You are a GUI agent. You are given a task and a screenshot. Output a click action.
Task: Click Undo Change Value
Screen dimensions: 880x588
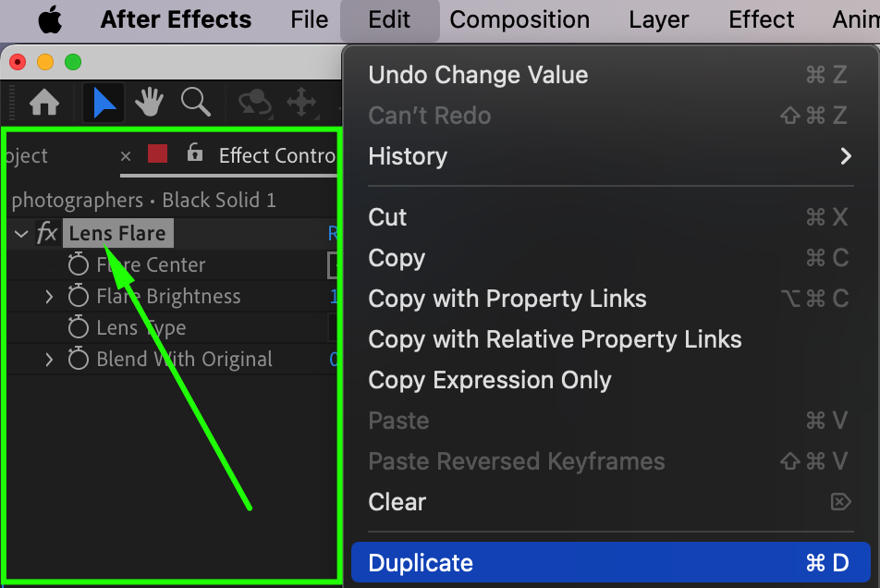click(478, 75)
